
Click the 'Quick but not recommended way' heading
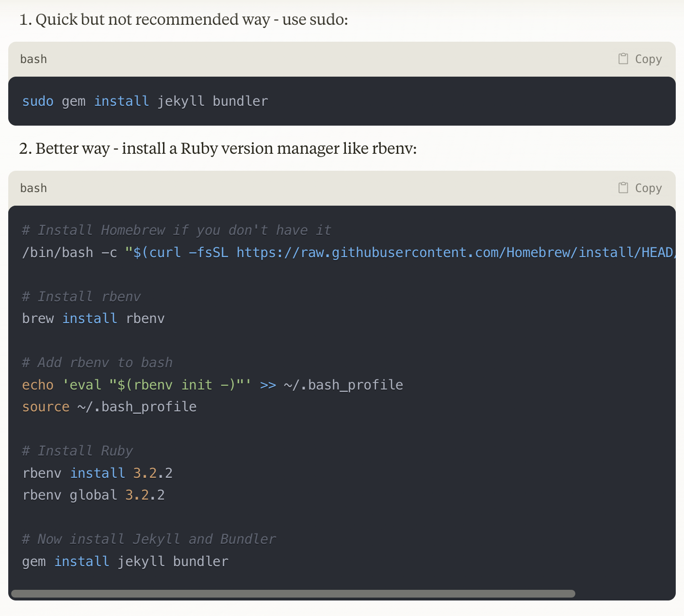(x=183, y=19)
